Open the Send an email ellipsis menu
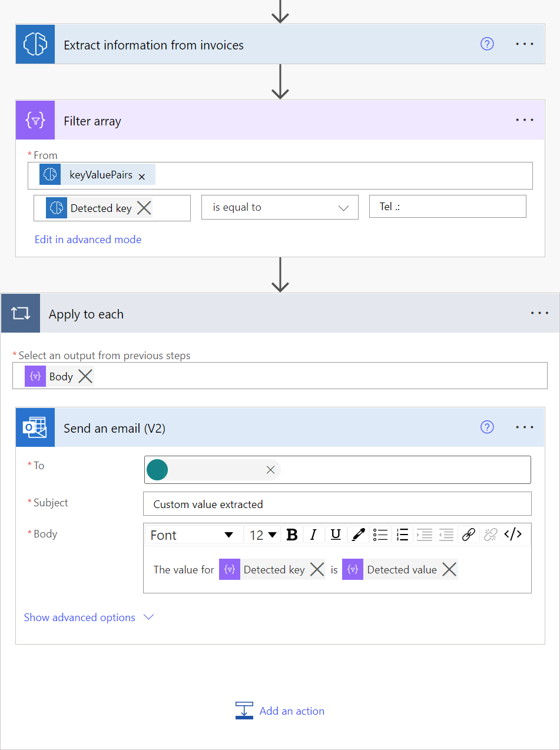The width and height of the screenshot is (560, 750). (x=524, y=427)
